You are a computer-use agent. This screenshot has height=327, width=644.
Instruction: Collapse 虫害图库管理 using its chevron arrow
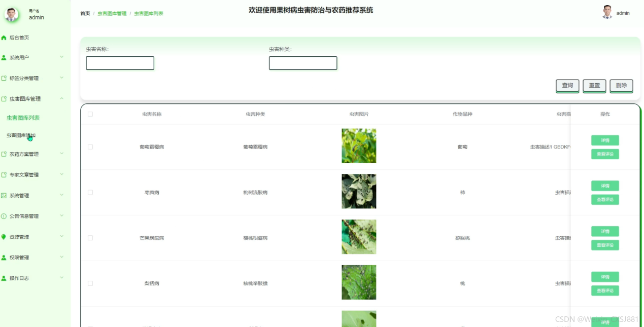pos(62,98)
